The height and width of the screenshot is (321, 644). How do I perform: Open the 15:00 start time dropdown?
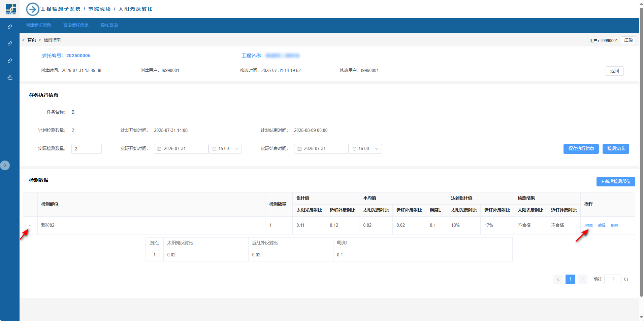pyautogui.click(x=225, y=149)
